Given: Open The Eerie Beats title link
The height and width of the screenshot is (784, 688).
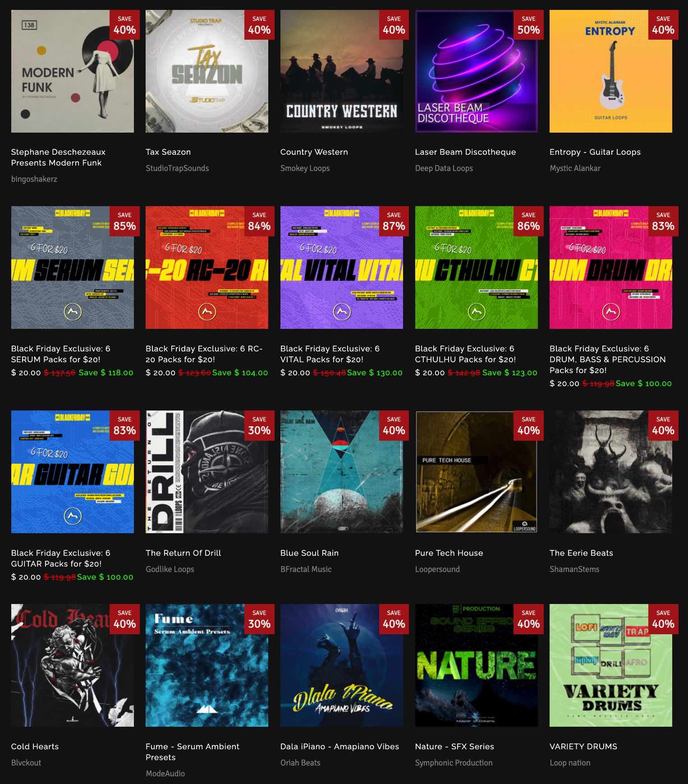Looking at the screenshot, I should [x=581, y=553].
